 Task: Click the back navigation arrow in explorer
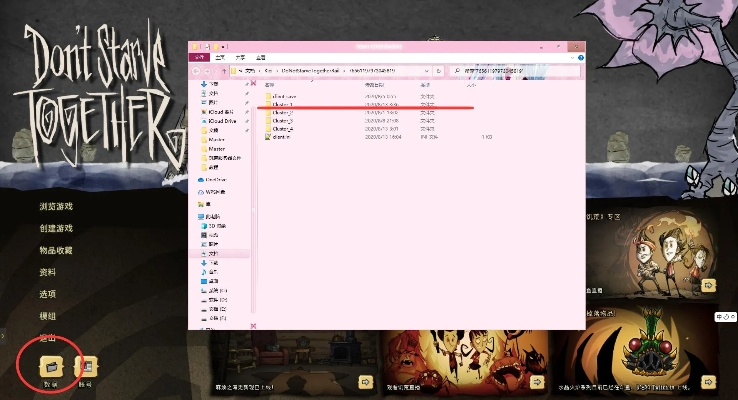[195, 72]
